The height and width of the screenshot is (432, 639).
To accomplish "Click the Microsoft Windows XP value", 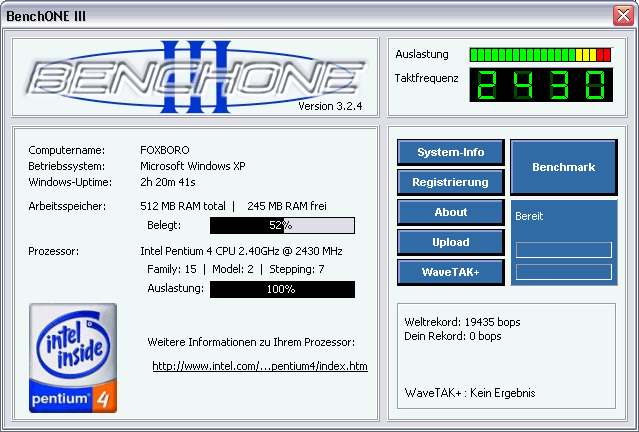I will click(193, 166).
